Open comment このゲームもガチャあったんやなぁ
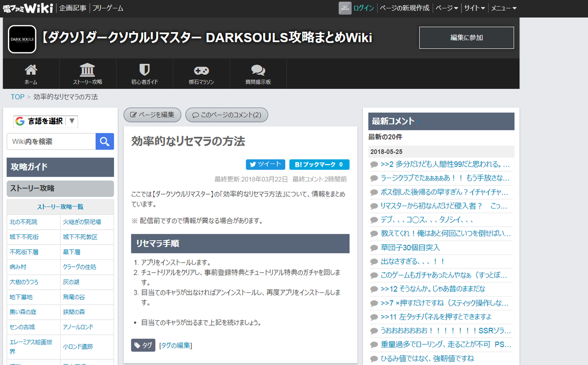 click(444, 275)
